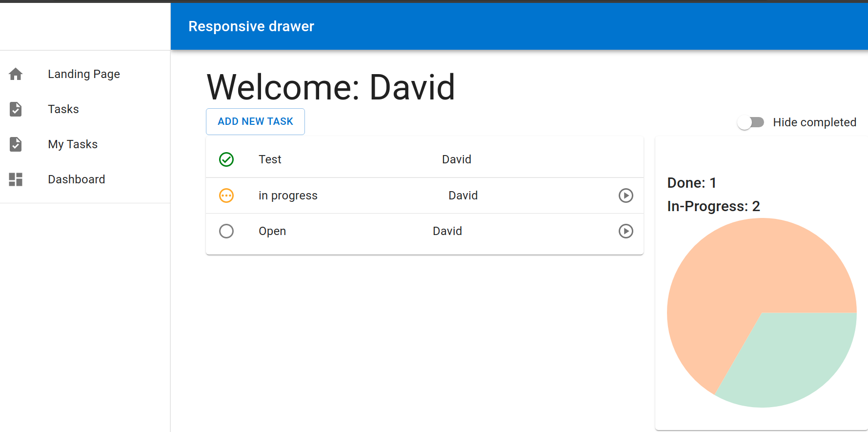Screen dimensions: 868x432
Task: Select the Open task name
Action: pyautogui.click(x=272, y=231)
